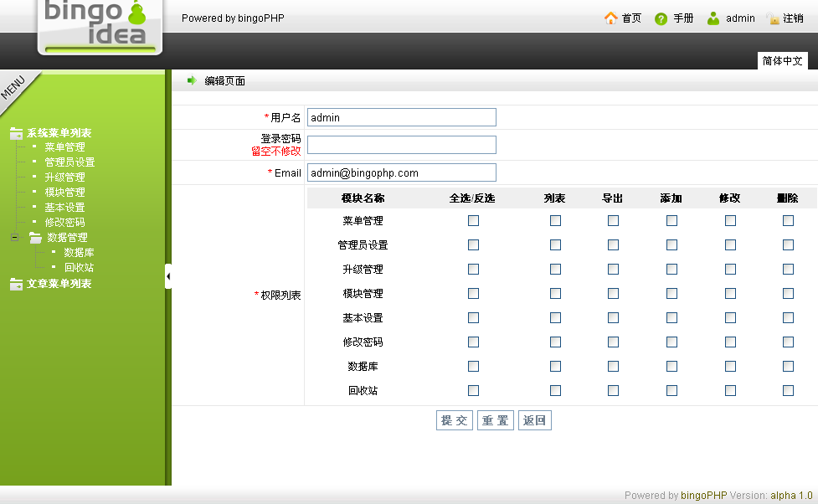Click the green admin user icon
818x504 pixels.
pyautogui.click(x=713, y=18)
